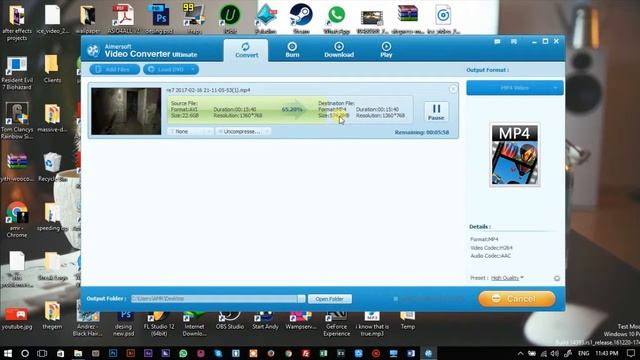Viewport: 640px width, 360px height.
Task: Click the re7 video file name
Action: click(x=208, y=90)
